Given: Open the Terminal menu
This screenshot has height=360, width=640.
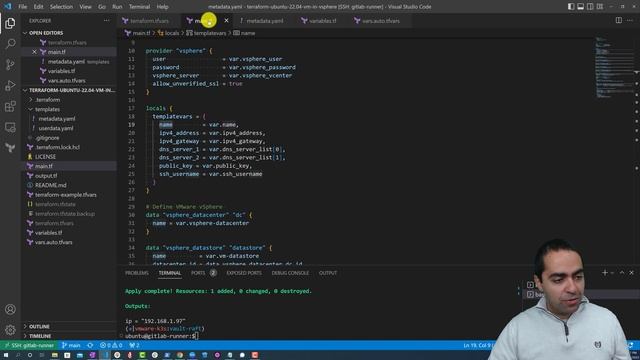Looking at the screenshot, I should pos(139,7).
